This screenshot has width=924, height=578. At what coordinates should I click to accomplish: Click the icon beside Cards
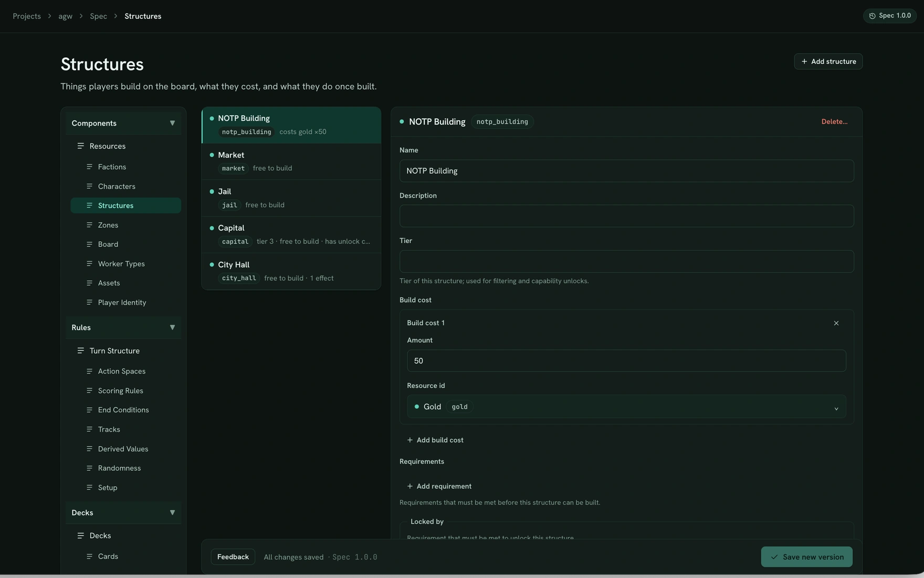point(89,556)
